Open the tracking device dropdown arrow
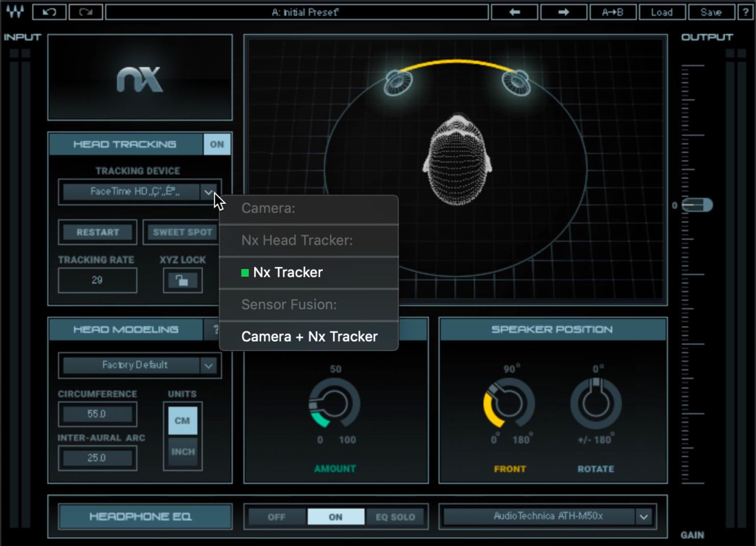 (208, 192)
